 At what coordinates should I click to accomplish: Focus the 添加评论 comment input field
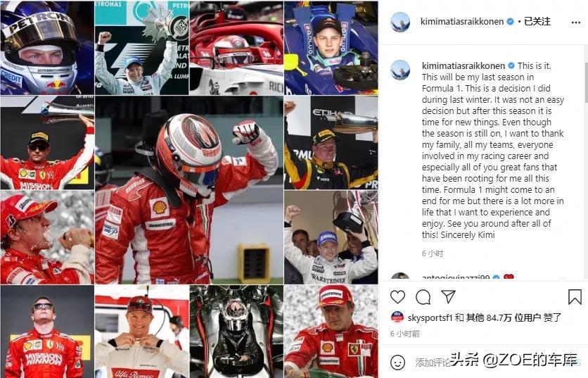[x=487, y=363]
